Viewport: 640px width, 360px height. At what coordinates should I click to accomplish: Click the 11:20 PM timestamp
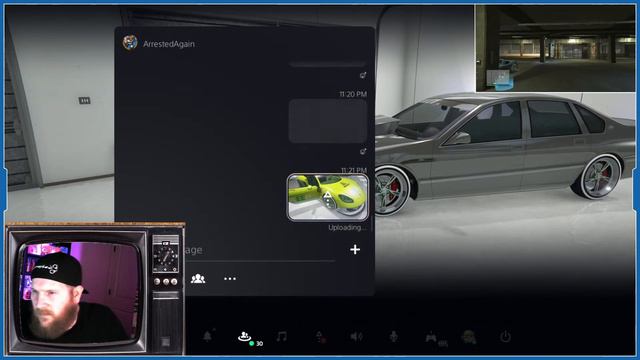pos(353,94)
